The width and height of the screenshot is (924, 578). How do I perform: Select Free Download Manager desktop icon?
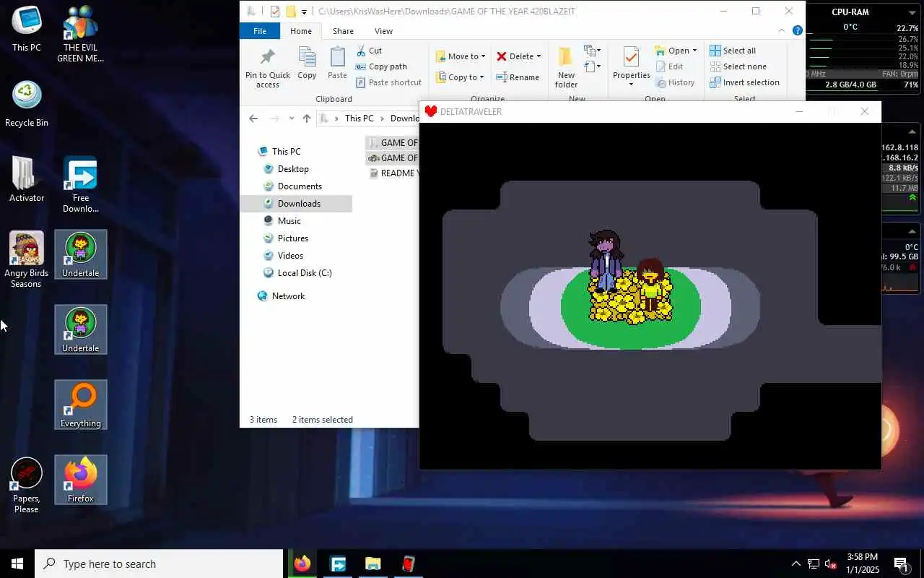pyautogui.click(x=81, y=185)
